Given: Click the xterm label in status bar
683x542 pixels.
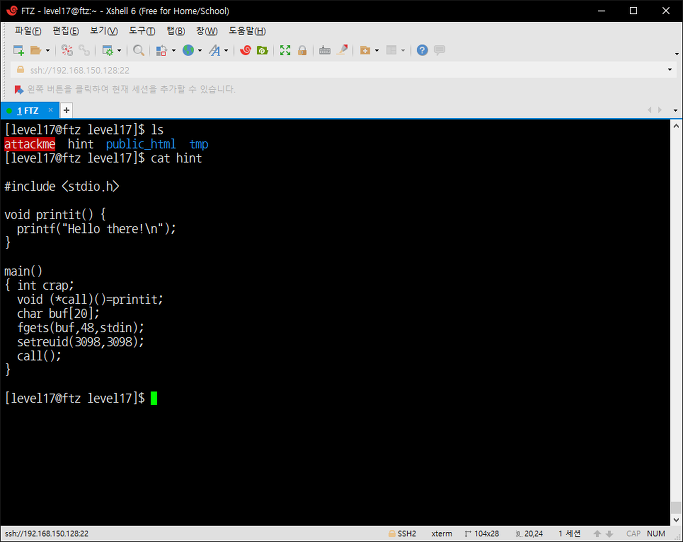Looking at the screenshot, I should [442, 534].
